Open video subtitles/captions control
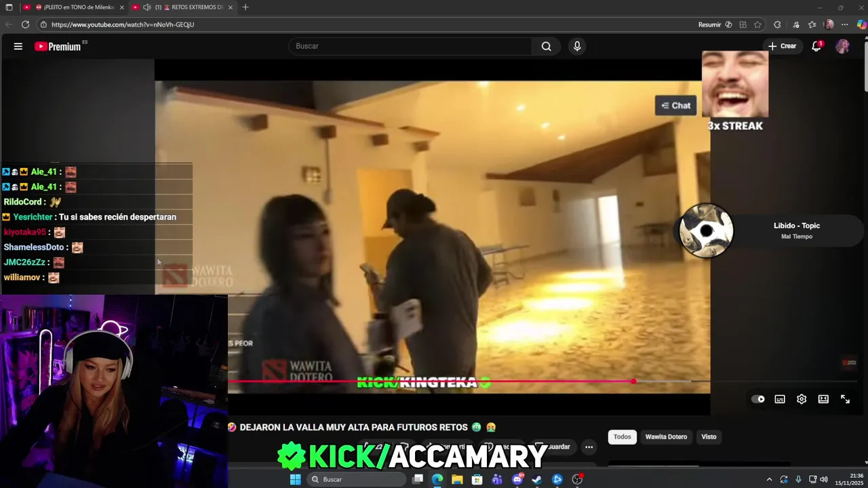868x488 pixels. pos(780,399)
